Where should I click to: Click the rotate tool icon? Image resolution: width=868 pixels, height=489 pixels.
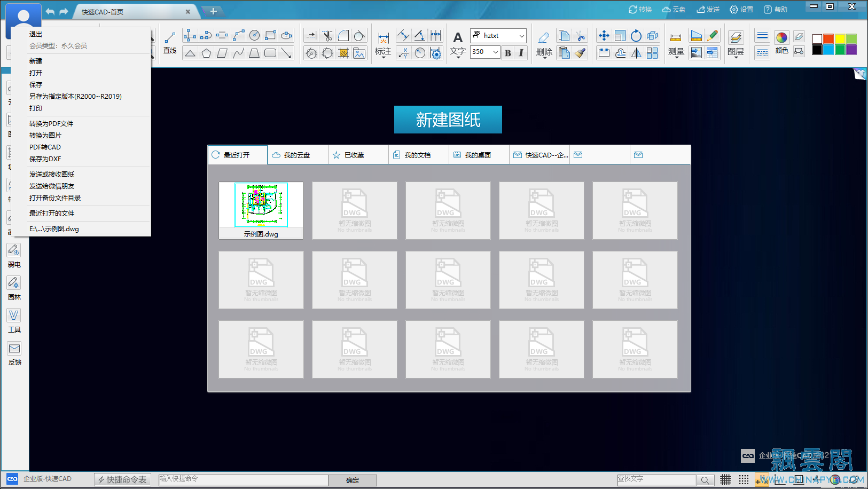coord(636,36)
